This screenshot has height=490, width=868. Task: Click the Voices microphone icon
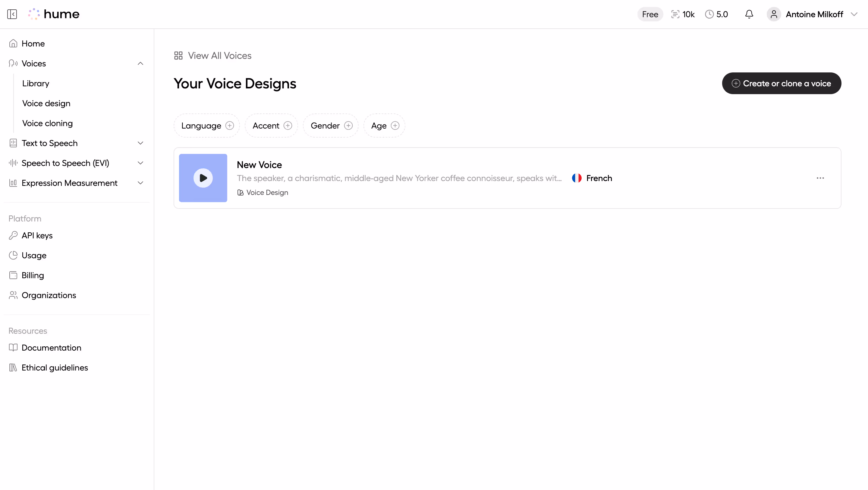click(12, 63)
